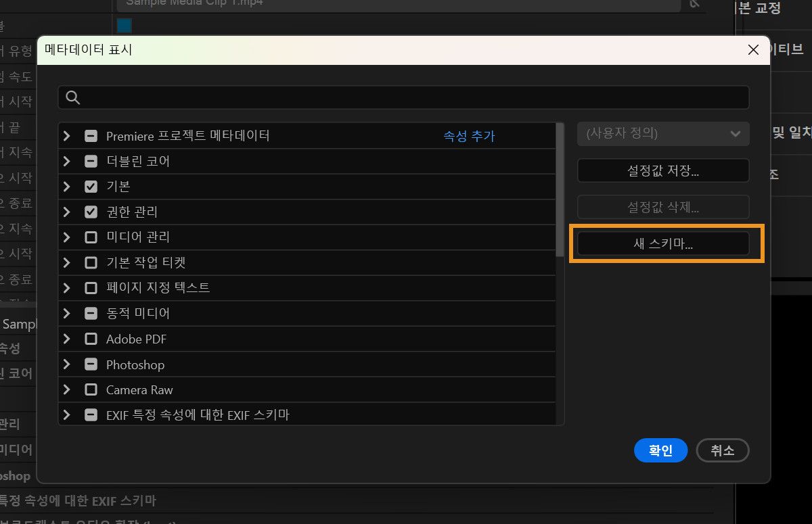
Task: Expand the EXIF 스키마 row
Action: pos(66,414)
